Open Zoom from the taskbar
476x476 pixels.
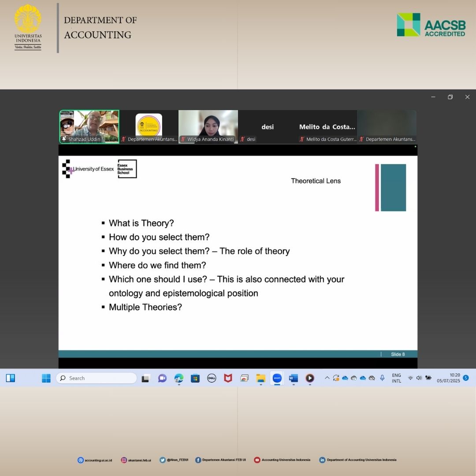point(277,378)
